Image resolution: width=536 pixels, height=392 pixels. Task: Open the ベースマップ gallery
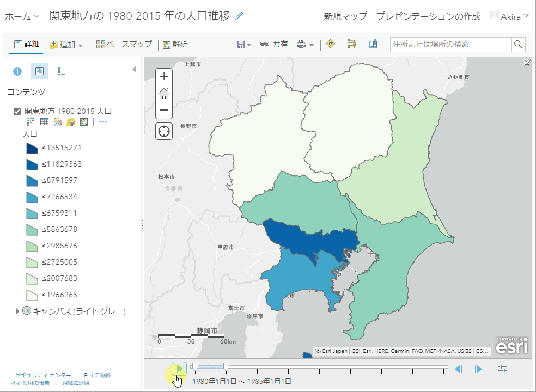click(x=124, y=45)
